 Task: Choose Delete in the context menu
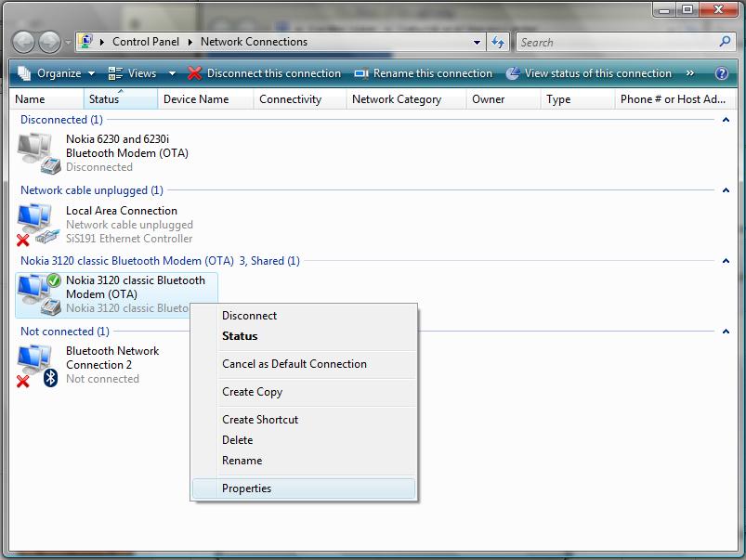pos(304,440)
